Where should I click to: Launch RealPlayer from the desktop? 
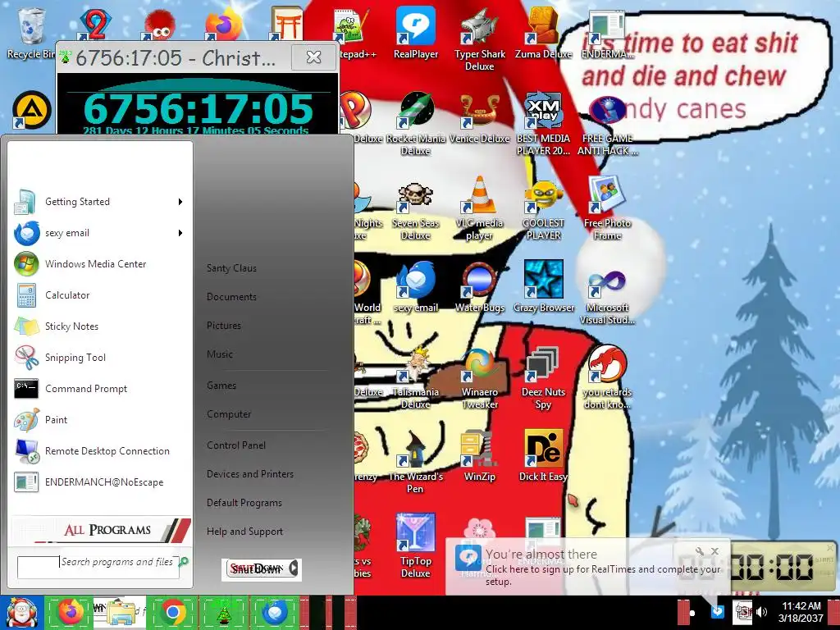[416, 33]
